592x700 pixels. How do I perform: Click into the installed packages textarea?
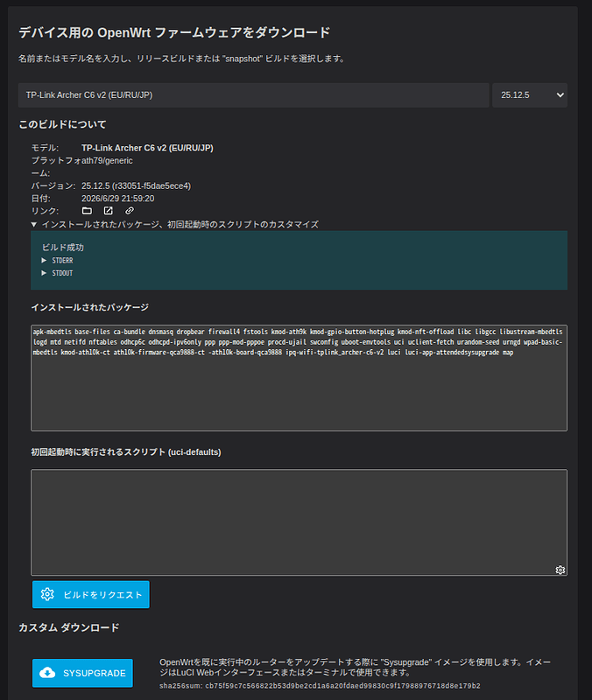pos(299,378)
